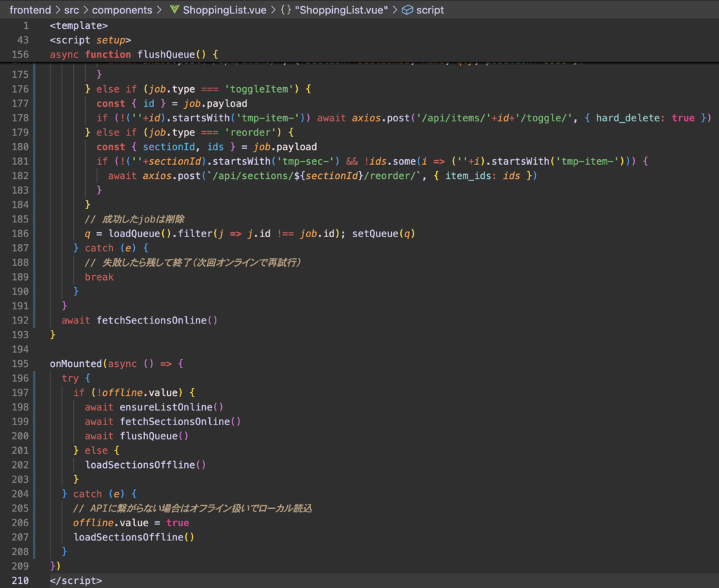The height and width of the screenshot is (588, 719).
Task: Click the script symbol cube icon in breadcrumb
Action: (x=407, y=10)
